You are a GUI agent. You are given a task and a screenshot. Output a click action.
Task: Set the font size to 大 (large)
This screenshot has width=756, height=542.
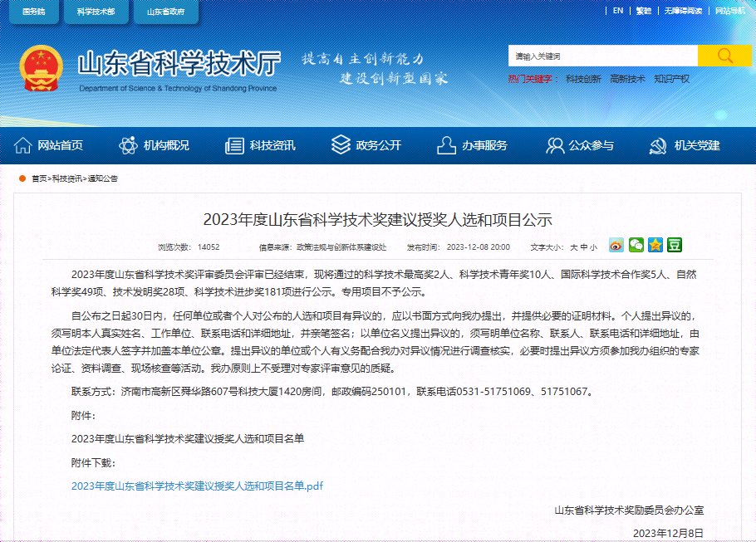pyautogui.click(x=572, y=247)
